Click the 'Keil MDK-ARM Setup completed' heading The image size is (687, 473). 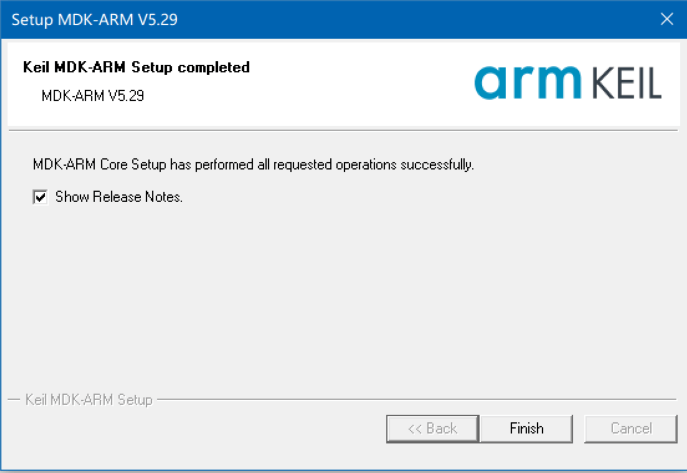tap(135, 67)
